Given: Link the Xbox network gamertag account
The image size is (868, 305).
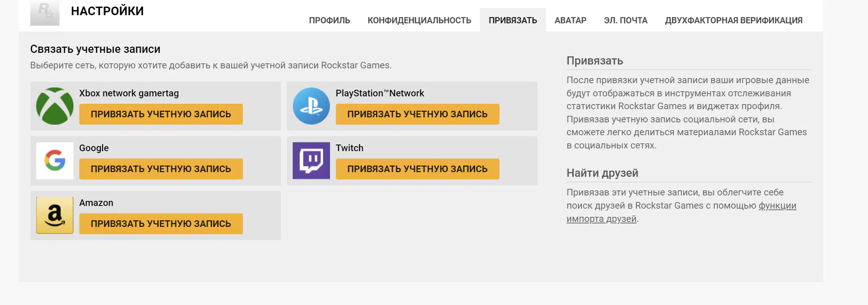Looking at the screenshot, I should click(161, 114).
